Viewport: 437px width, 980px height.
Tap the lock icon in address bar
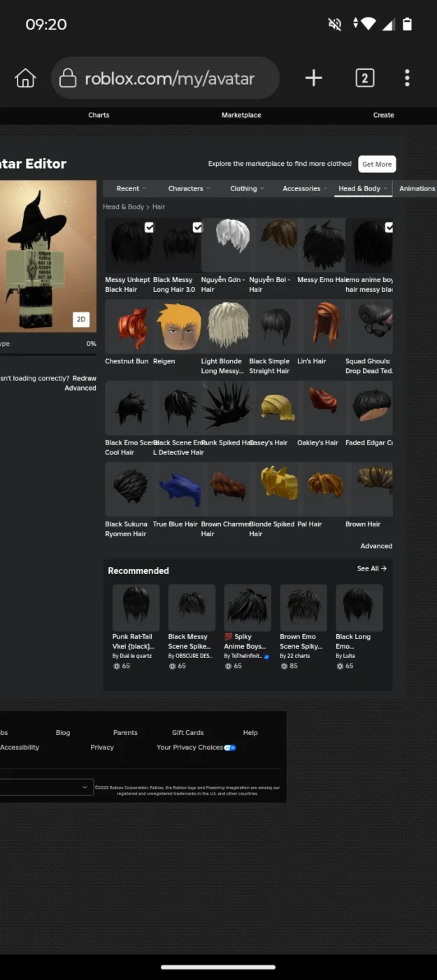(x=67, y=78)
